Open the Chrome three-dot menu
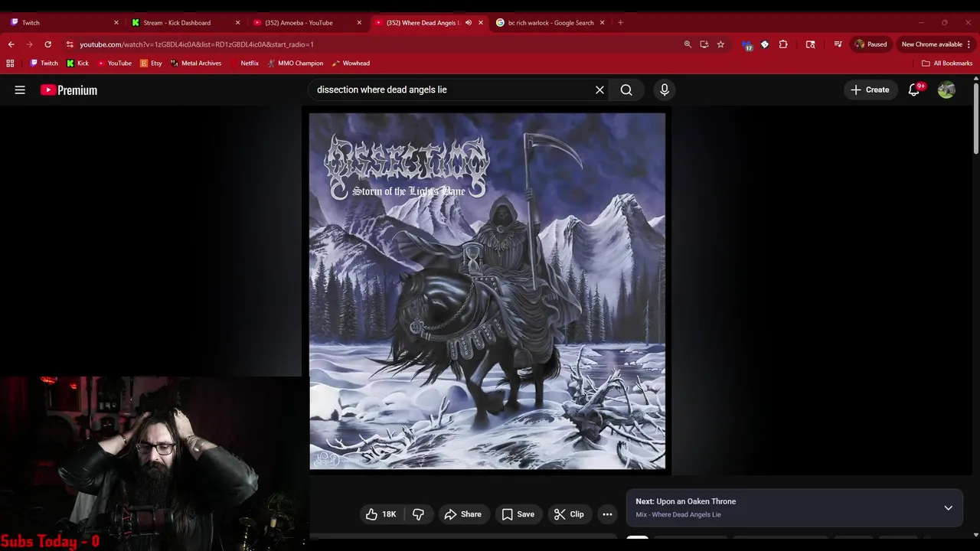The height and width of the screenshot is (551, 980). click(x=969, y=44)
